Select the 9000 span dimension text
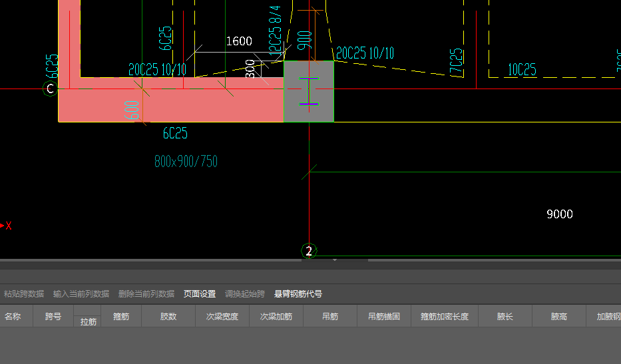Screen dimensions: 621x364 pos(560,214)
